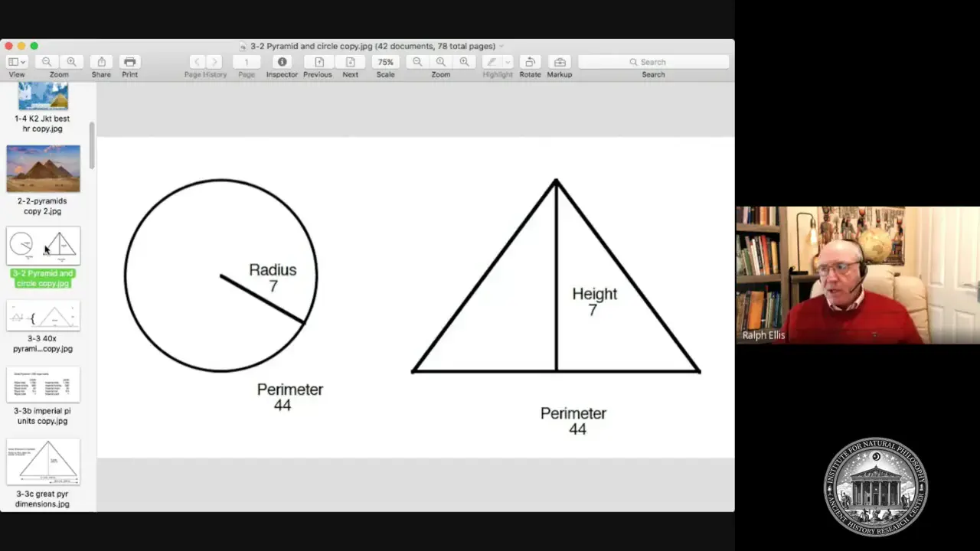Select the 3-3b imperial pi units thumbnail

[43, 385]
